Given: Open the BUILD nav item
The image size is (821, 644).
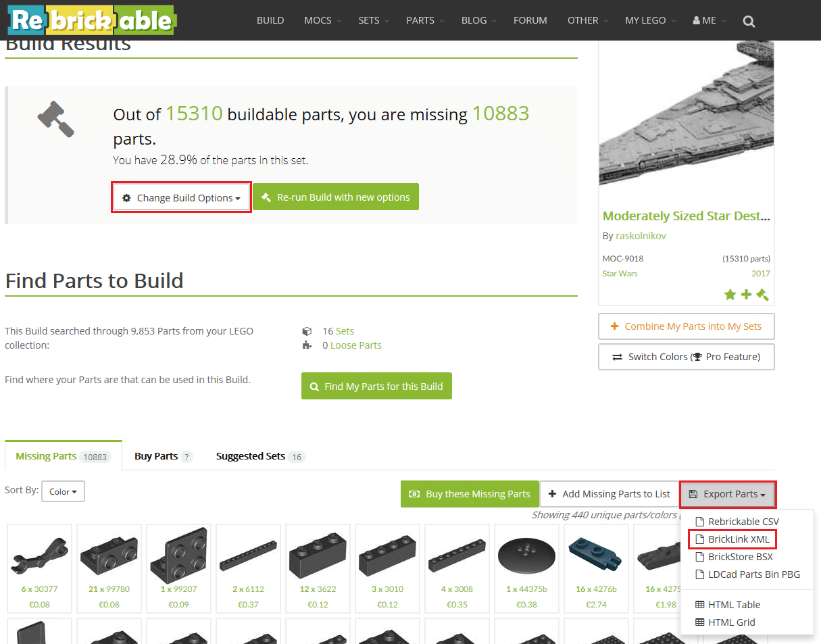Looking at the screenshot, I should pos(270,20).
